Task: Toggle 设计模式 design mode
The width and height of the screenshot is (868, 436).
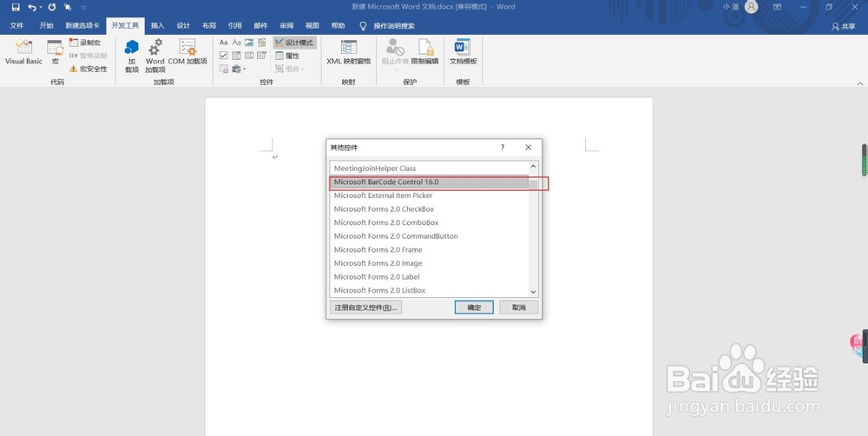Action: 294,43
